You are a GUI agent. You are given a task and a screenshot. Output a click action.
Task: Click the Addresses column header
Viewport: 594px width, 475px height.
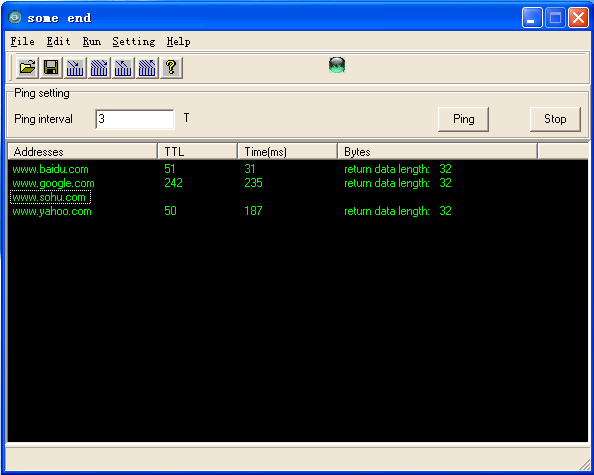click(x=83, y=152)
